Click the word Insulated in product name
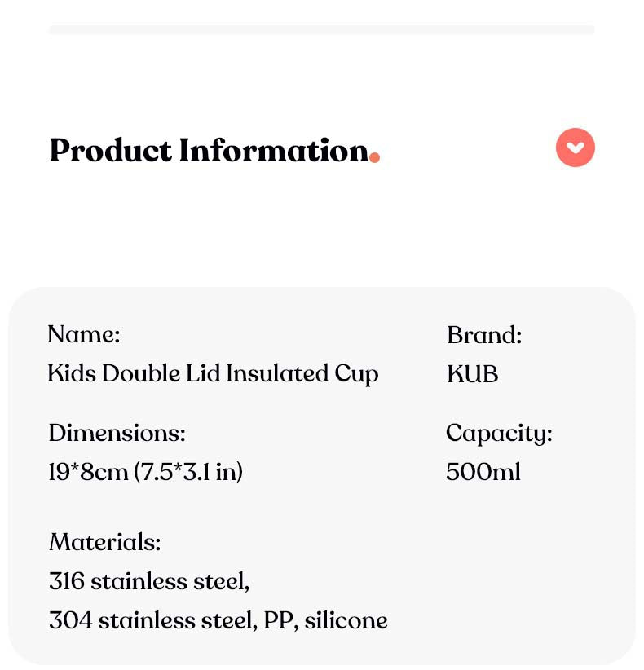This screenshot has width=644, height=670. point(277,373)
